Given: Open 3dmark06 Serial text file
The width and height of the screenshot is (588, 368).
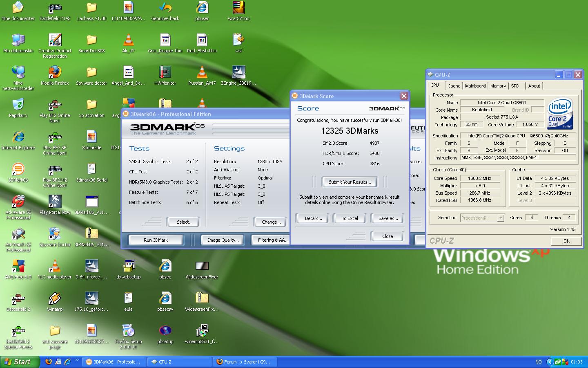Looking at the screenshot, I should (91, 172).
